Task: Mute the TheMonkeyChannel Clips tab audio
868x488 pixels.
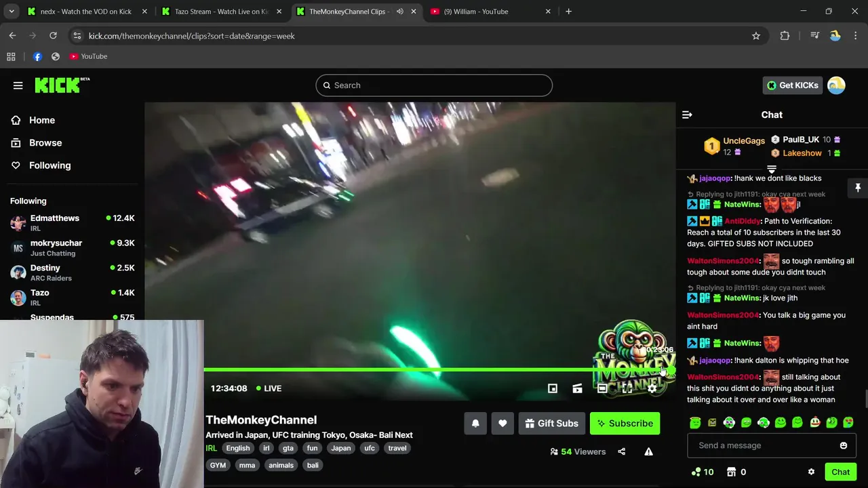Action: pos(399,12)
